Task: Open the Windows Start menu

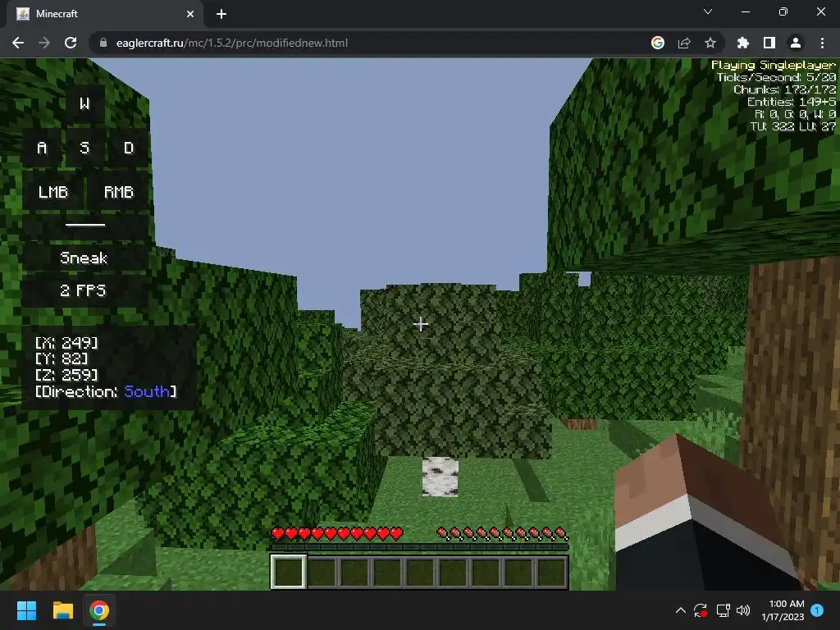Action: 26,610
